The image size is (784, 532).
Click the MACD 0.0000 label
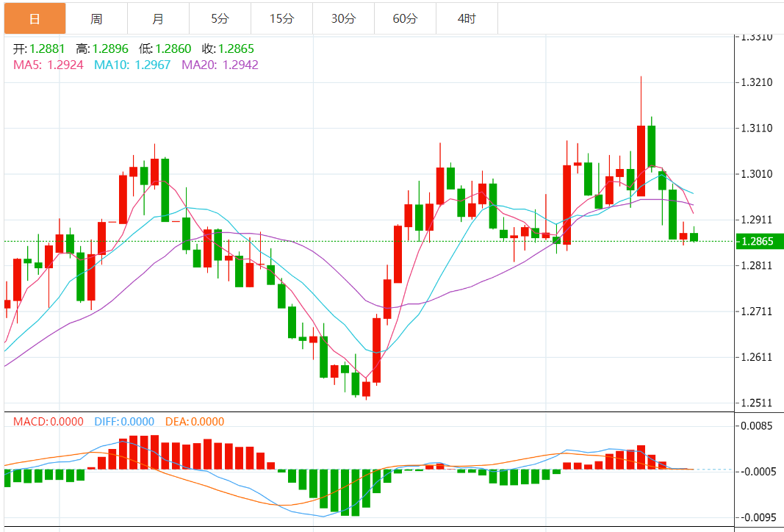[48, 422]
